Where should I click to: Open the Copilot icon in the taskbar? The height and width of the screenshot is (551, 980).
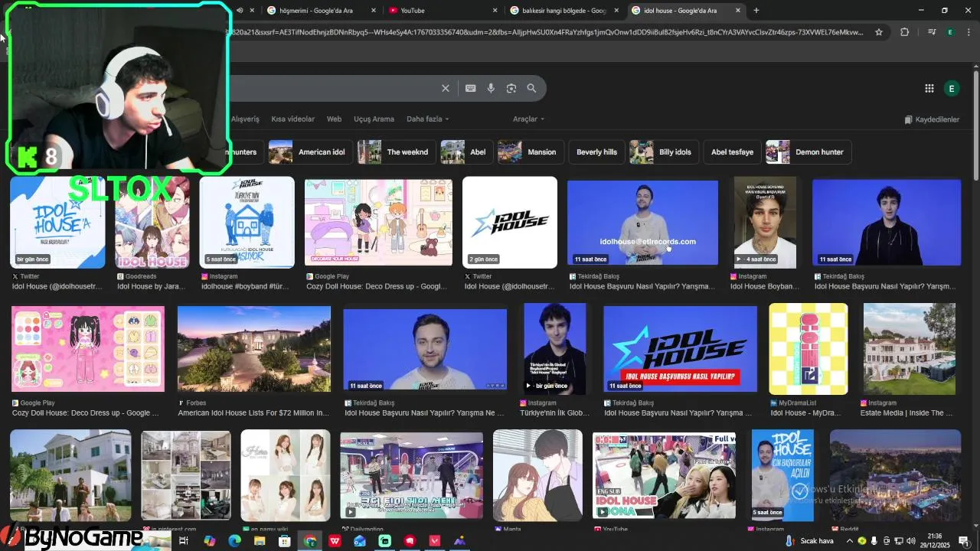point(209,541)
